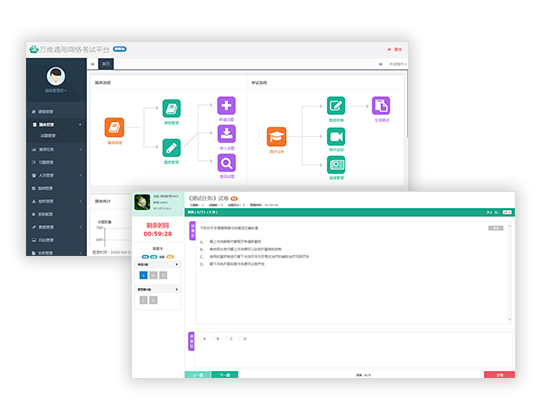Select the blue question number one box
This screenshot has height=420, width=540.
[x=143, y=275]
